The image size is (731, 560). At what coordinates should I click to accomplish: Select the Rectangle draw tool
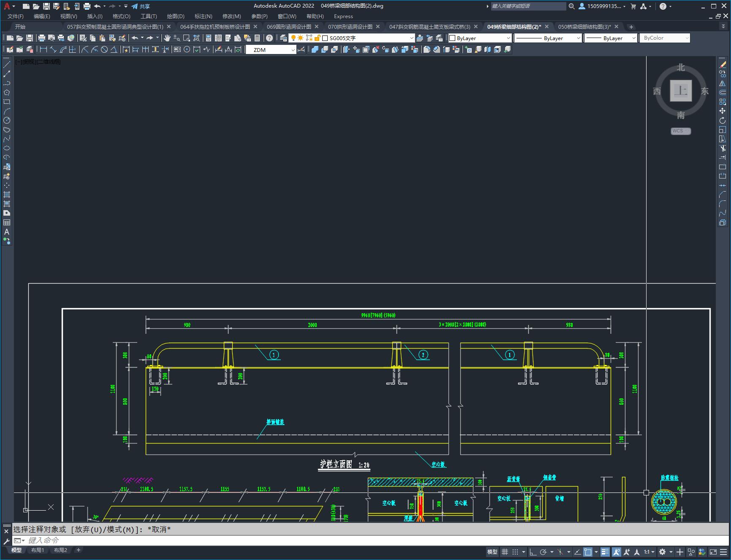pyautogui.click(x=7, y=102)
